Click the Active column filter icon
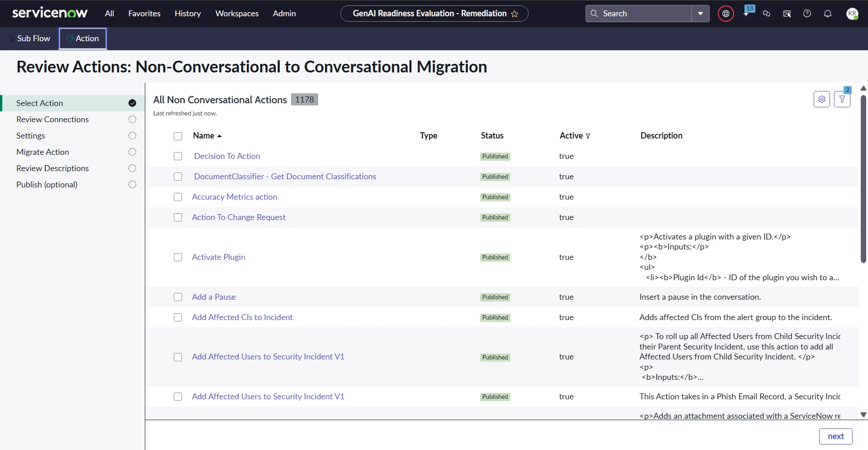Screen dimensions: 868x450 (x=588, y=136)
